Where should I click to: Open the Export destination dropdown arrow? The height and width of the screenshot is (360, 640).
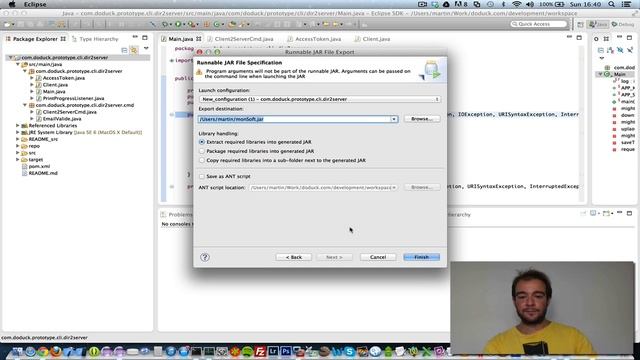[x=394, y=119]
